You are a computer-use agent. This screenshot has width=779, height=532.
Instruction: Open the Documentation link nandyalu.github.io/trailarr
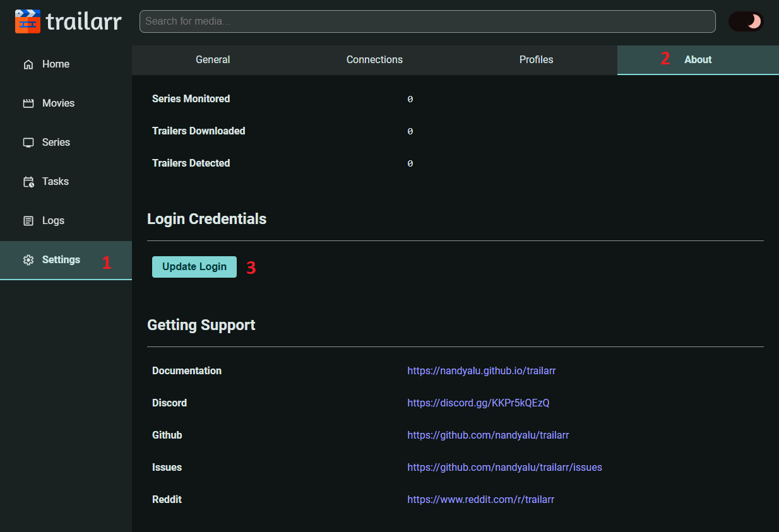481,371
